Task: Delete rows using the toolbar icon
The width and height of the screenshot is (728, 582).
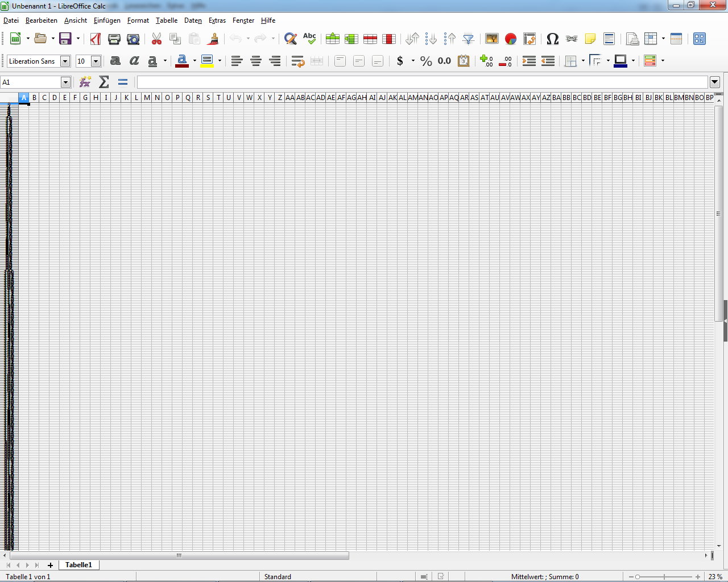Action: [370, 39]
